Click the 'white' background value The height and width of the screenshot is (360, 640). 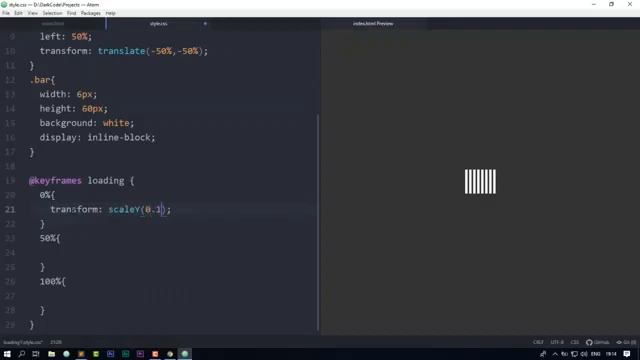click(116, 123)
